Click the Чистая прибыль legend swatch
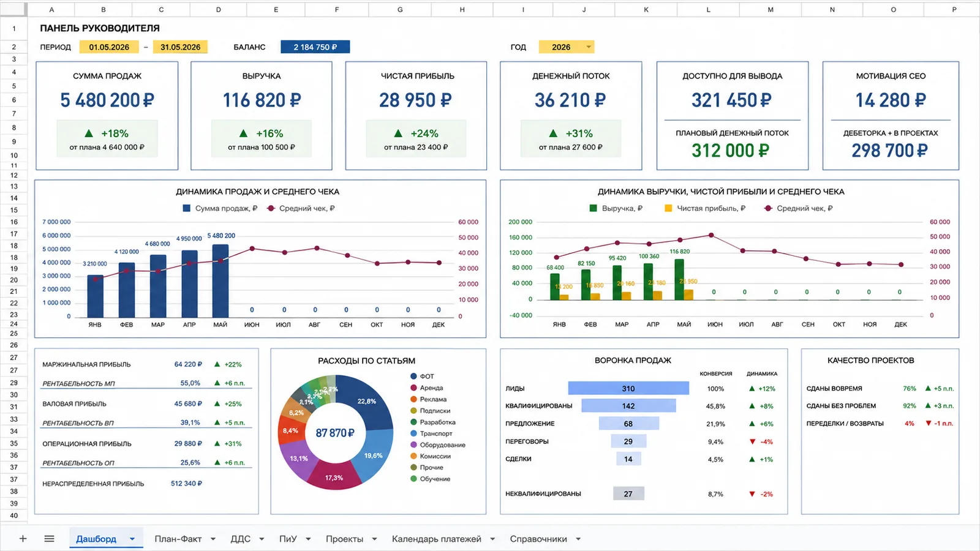980x551 pixels. click(668, 208)
